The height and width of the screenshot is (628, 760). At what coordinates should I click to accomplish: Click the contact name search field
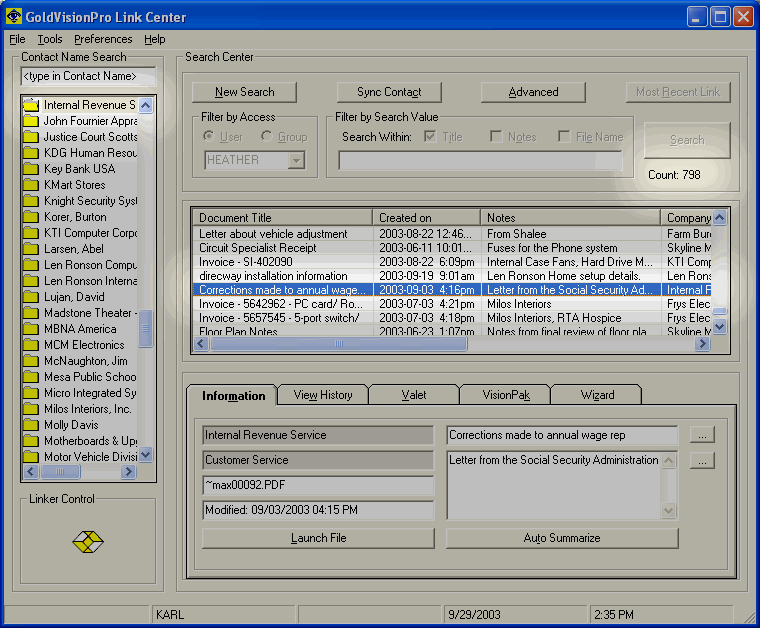point(88,76)
